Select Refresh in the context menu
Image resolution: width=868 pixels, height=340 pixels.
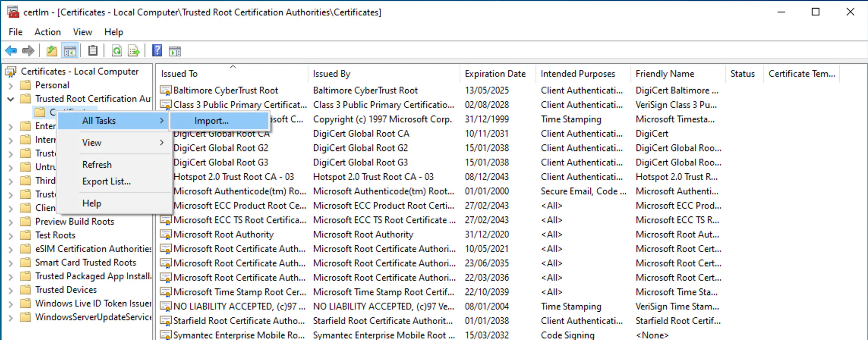[97, 164]
